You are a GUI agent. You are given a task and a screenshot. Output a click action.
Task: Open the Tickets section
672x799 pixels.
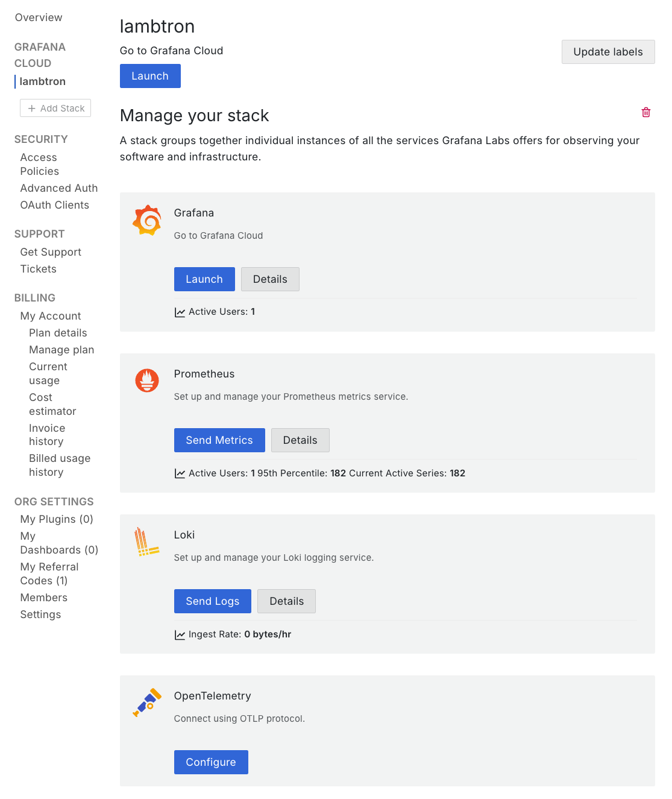[38, 269]
